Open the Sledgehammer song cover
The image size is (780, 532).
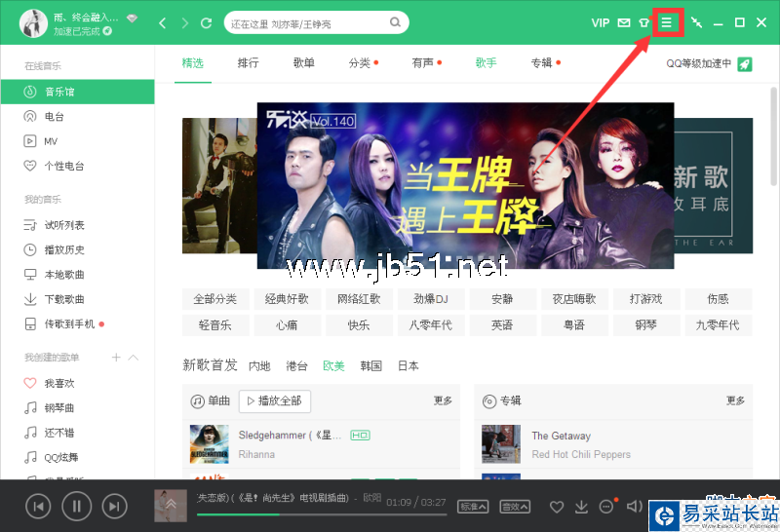tap(210, 444)
